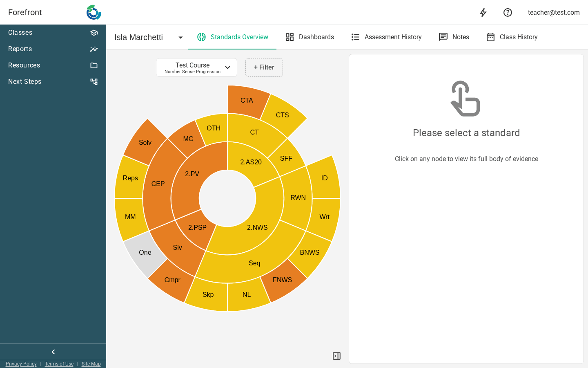Select the gray One segment in chart
Image resolution: width=588 pixels, height=368 pixels.
pos(145,253)
